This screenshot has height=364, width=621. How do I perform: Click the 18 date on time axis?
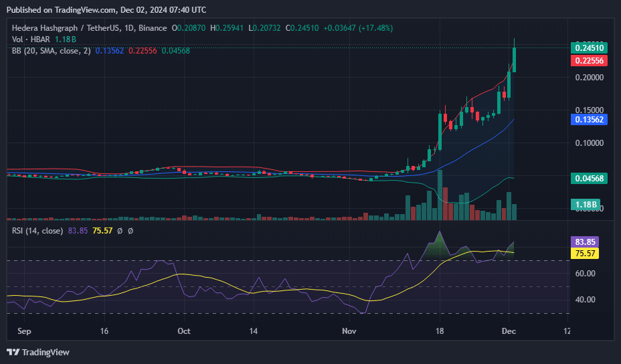coord(440,331)
